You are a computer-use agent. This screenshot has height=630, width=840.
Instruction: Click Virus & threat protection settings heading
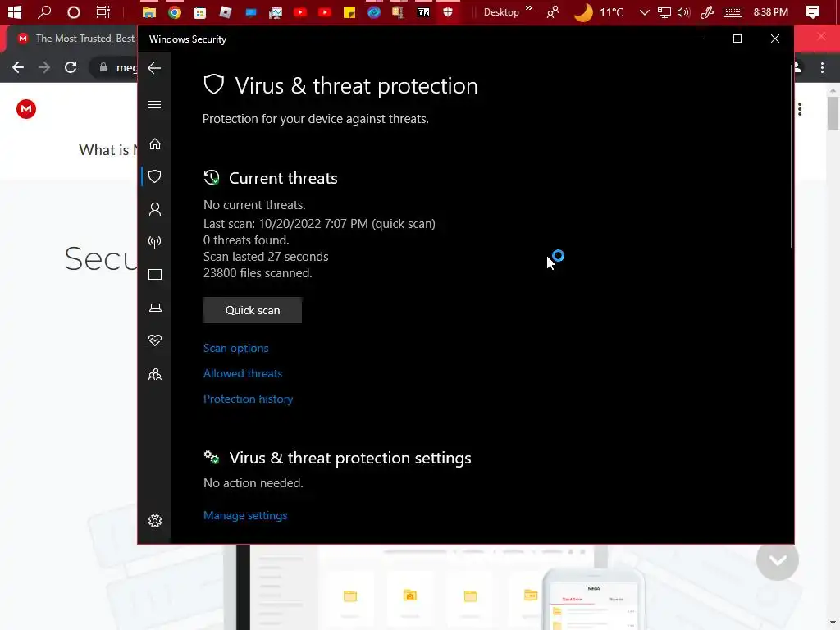[350, 458]
